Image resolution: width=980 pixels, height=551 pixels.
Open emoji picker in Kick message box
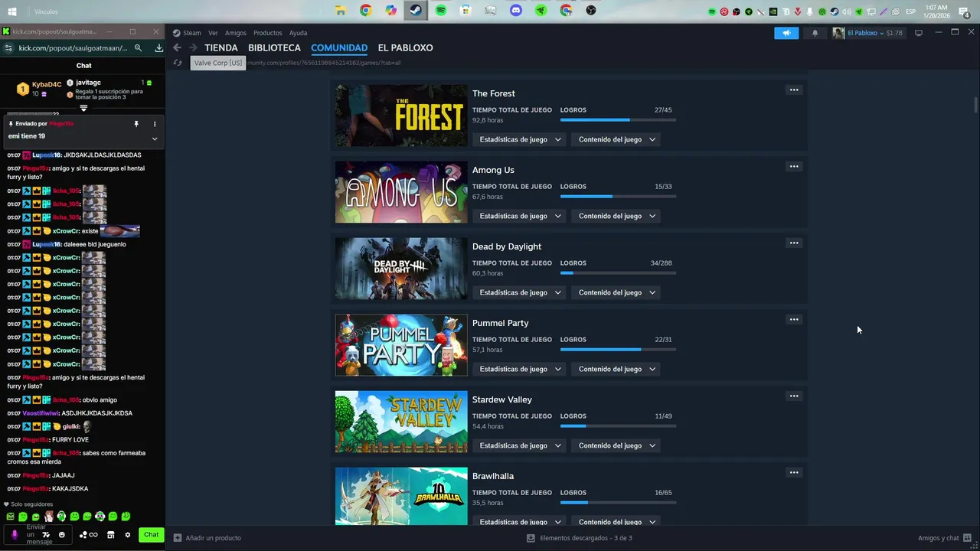coord(62,535)
